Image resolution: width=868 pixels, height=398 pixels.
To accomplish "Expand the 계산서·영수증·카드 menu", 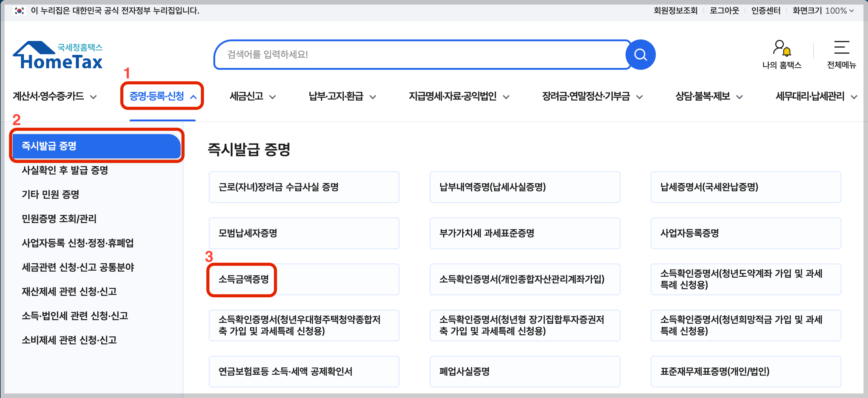I will point(55,96).
